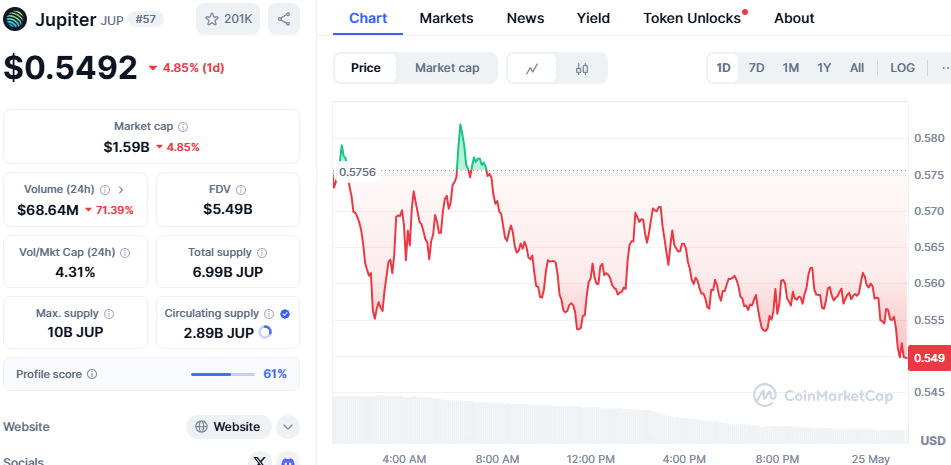Click the verified badge beside Circulating supply

[285, 313]
